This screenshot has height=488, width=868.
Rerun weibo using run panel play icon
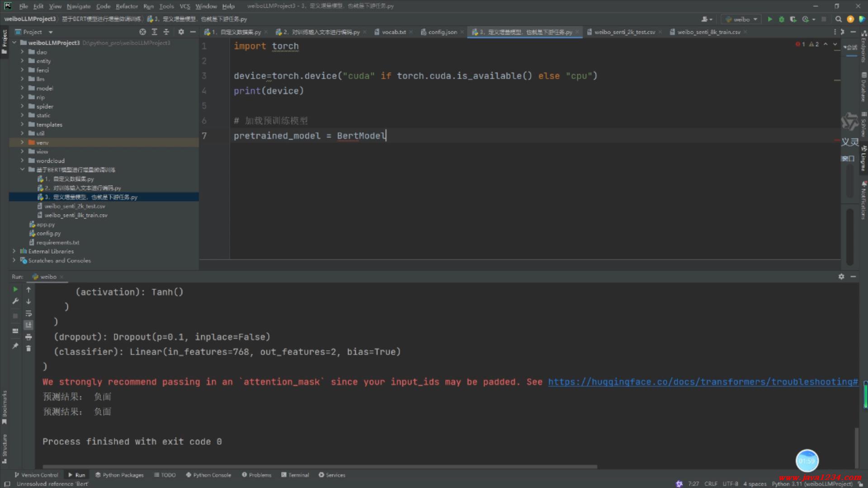(x=15, y=290)
